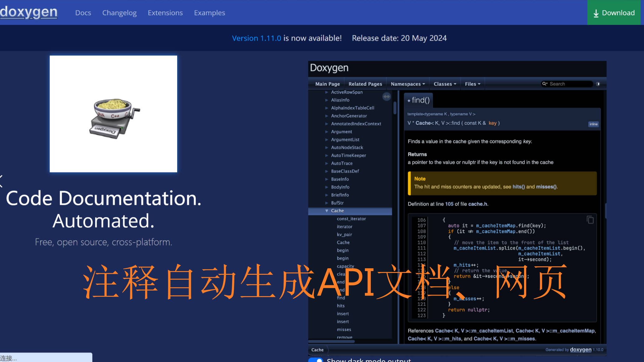Expand the AutoTrace tree arrow

326,163
